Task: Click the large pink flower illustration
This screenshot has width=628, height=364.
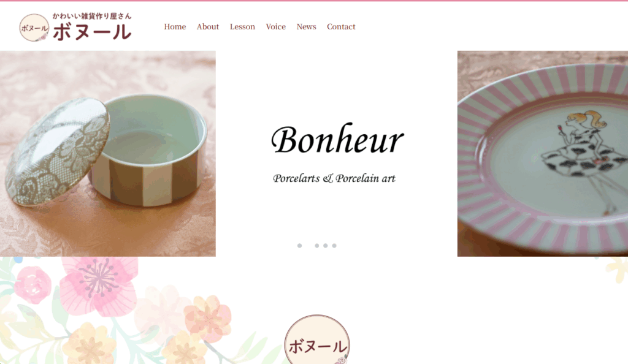Action: pyautogui.click(x=98, y=284)
